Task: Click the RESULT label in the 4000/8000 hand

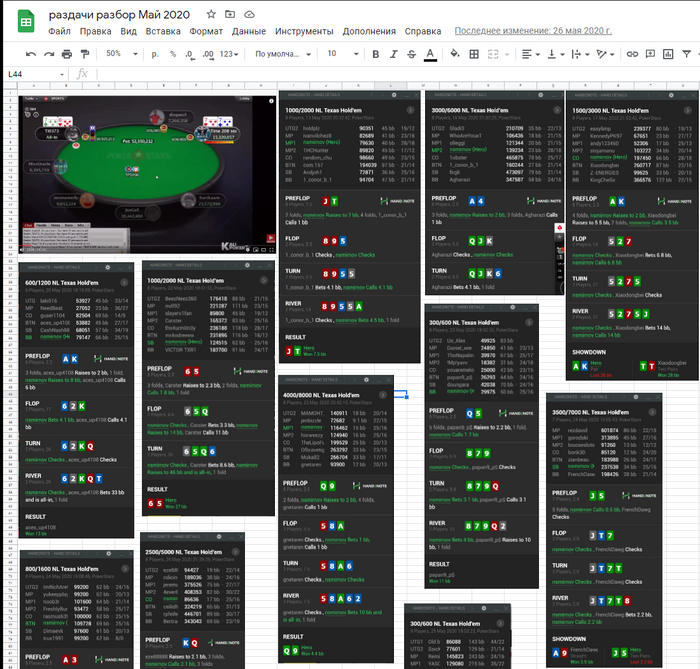Action: [293, 637]
